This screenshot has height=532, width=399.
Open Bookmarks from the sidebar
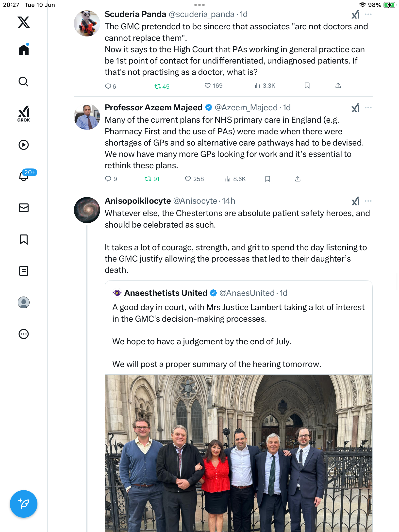(24, 239)
